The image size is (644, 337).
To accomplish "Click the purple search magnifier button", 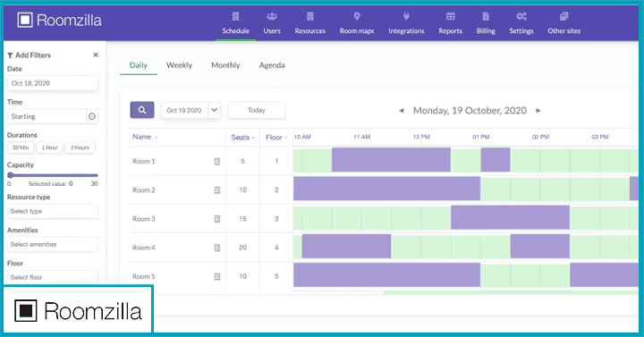I will [142, 110].
